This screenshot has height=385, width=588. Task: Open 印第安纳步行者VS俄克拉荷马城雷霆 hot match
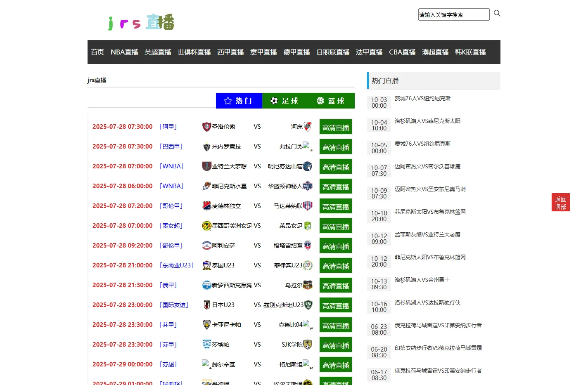coord(438,348)
